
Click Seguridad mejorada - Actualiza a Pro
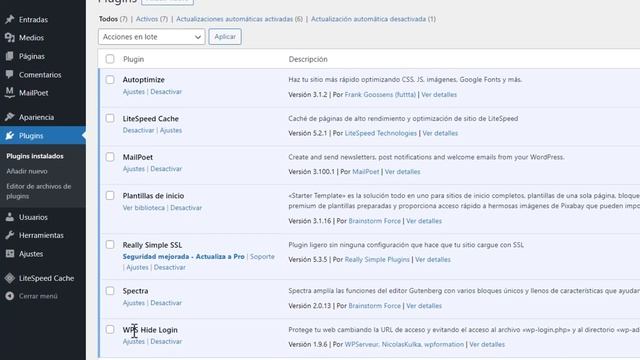tap(184, 256)
